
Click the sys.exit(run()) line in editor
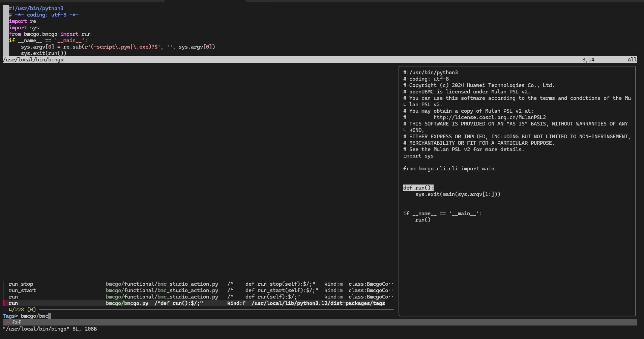[x=43, y=53]
